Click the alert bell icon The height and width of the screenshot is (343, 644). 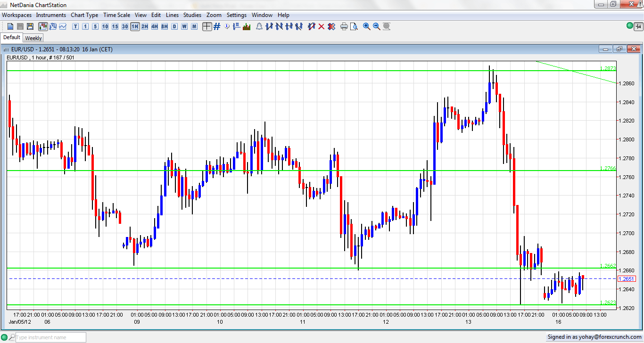(259, 26)
